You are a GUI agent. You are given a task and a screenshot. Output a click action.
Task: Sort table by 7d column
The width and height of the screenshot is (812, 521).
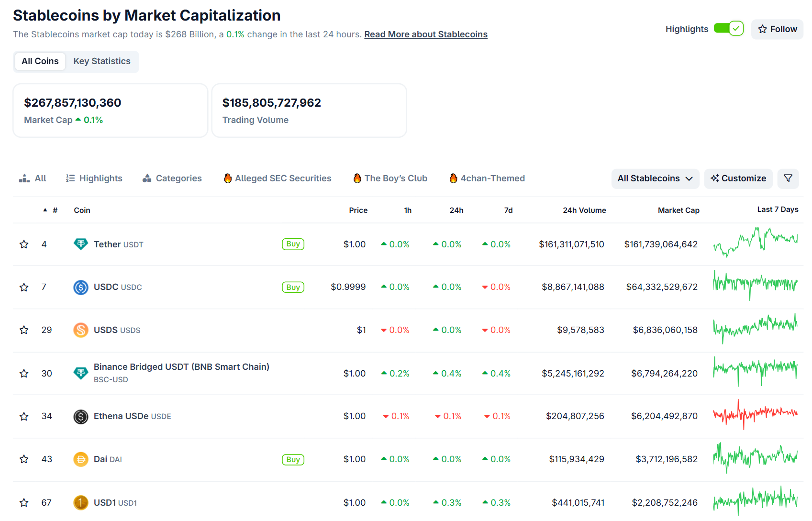click(x=508, y=210)
